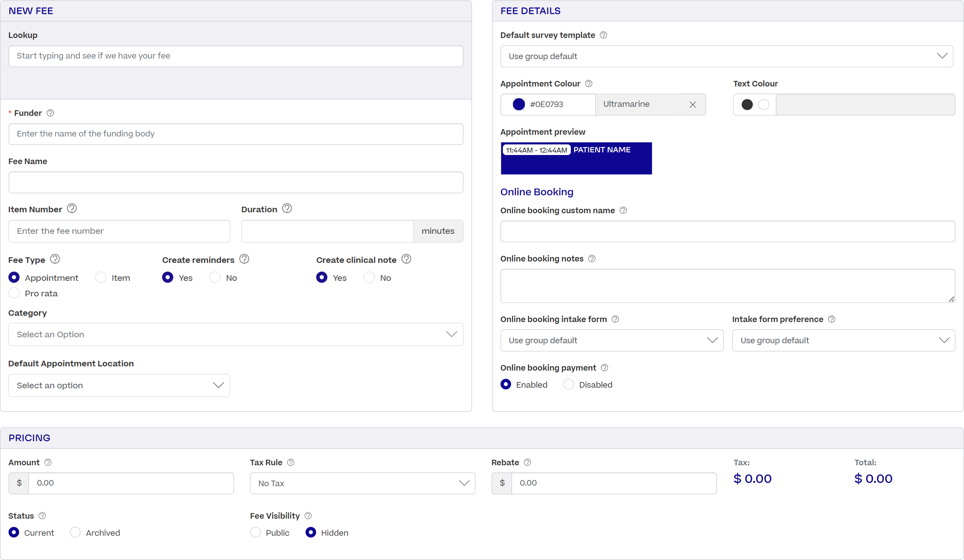964x560 pixels.
Task: Click the Duration help icon
Action: 287,209
